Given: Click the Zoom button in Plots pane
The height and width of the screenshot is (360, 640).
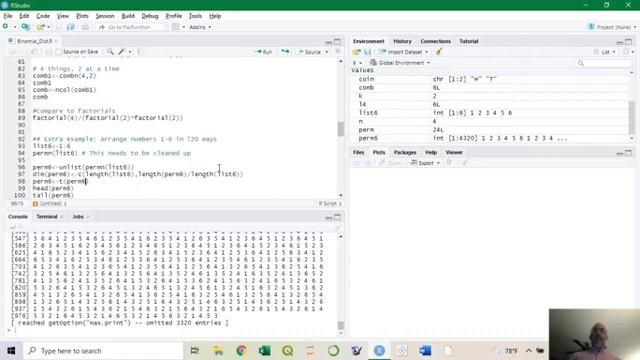Looking at the screenshot, I should click(x=390, y=163).
